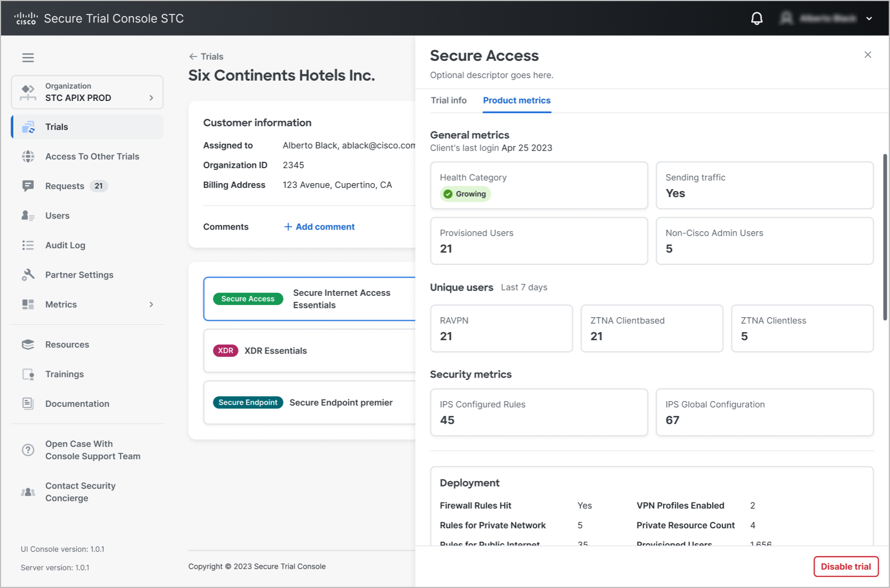This screenshot has width=890, height=588.
Task: Click the Requests chat icon
Action: [x=28, y=186]
